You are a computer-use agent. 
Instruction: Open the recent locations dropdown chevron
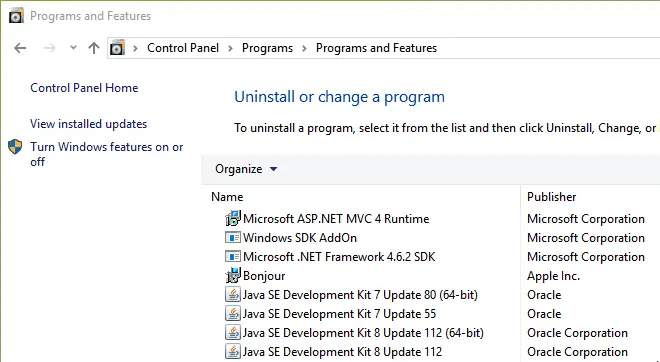point(73,48)
